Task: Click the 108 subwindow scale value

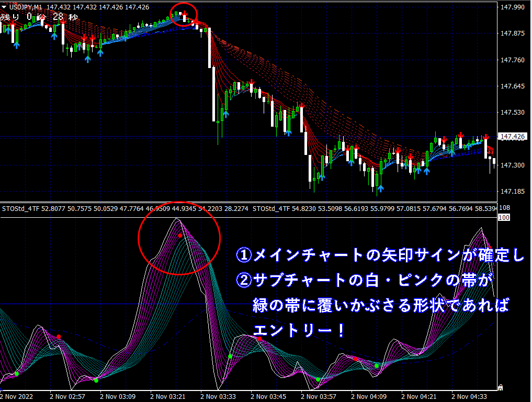Action: (x=504, y=208)
